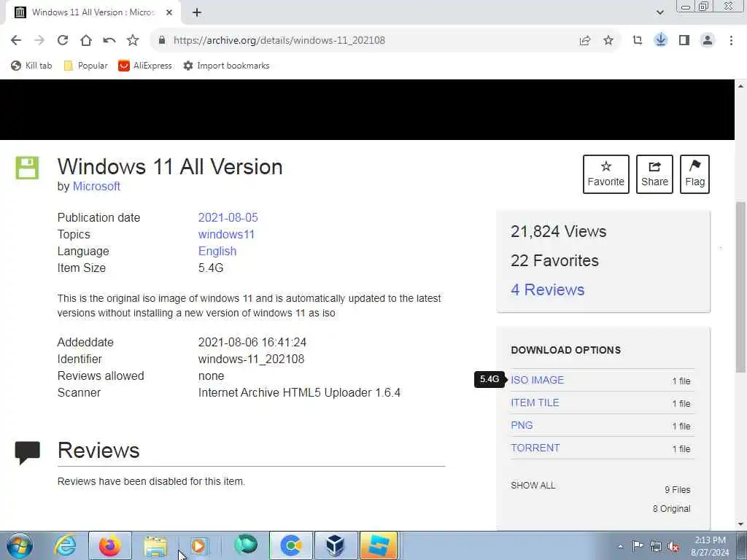This screenshot has height=560, width=747.
Task: Open the browser downloads icon
Action: (x=661, y=40)
